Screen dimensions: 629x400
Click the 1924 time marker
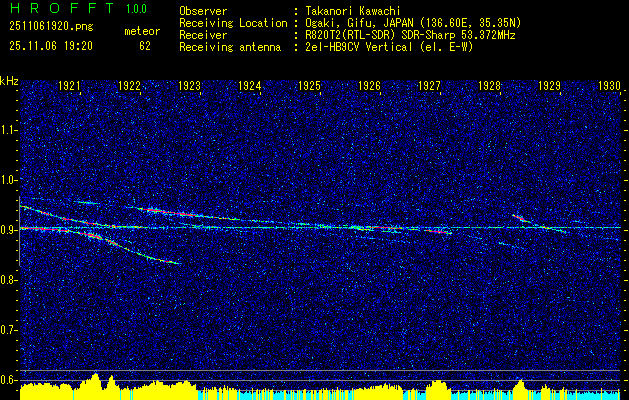pos(250,85)
